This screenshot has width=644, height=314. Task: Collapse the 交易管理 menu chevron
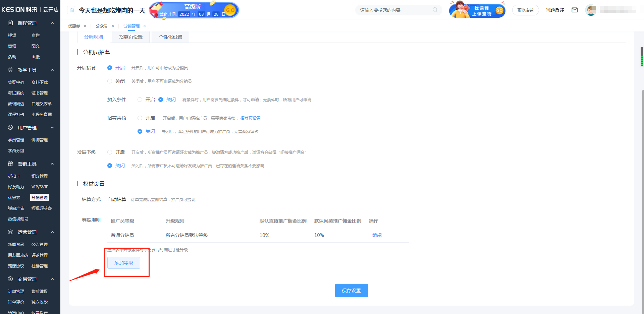coord(52,279)
